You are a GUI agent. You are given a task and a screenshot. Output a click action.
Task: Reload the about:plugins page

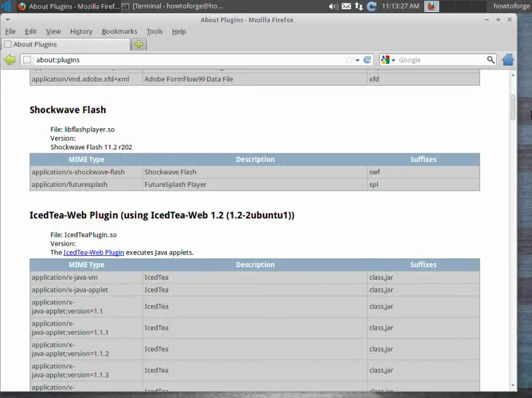tap(367, 60)
